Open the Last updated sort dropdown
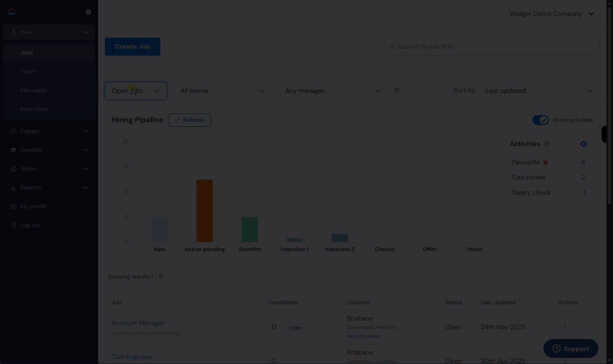The image size is (613, 364). [x=539, y=91]
